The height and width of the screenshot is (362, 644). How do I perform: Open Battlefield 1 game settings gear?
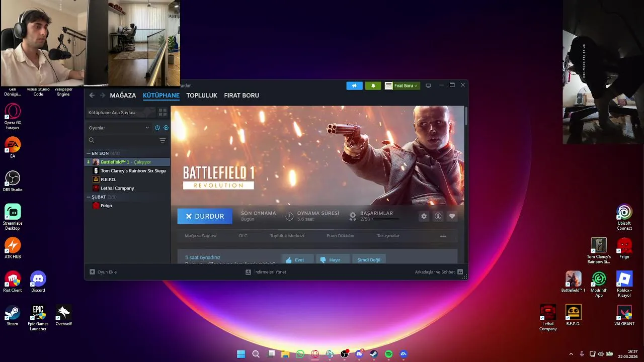[424, 216]
